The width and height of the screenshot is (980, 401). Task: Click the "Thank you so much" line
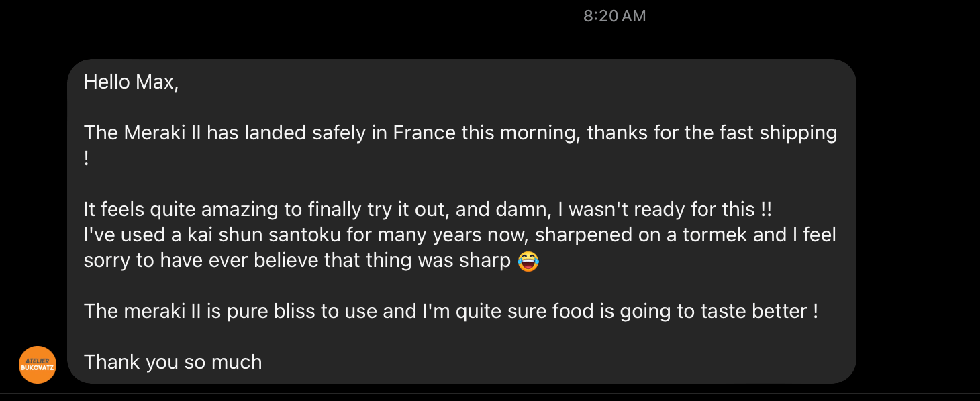pos(173,362)
